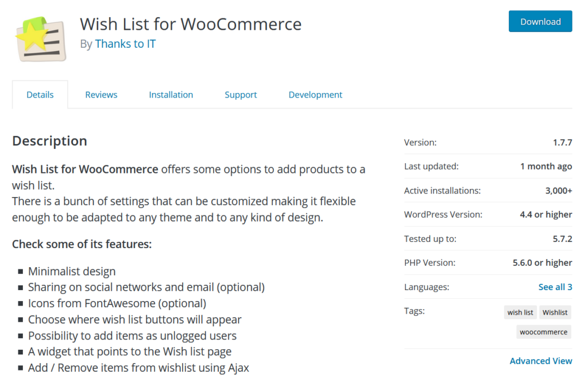This screenshot has height=386, width=588.
Task: Click the 'Languages:' label
Action: [x=427, y=287]
